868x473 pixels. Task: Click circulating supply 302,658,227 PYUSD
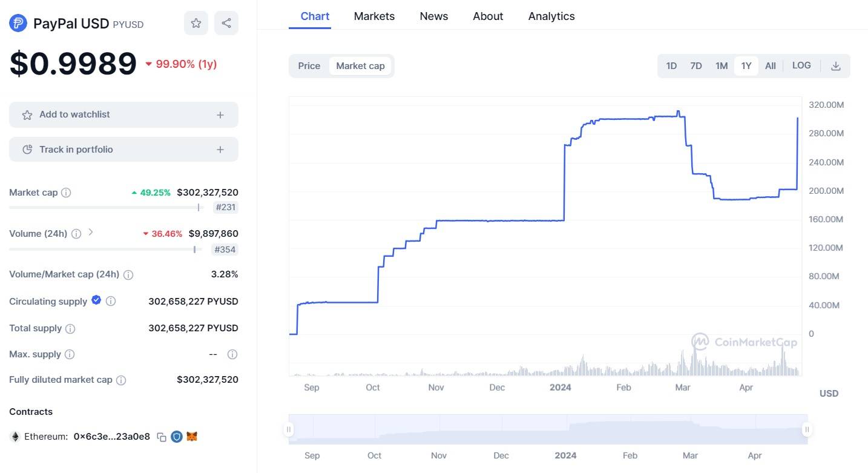pos(193,301)
